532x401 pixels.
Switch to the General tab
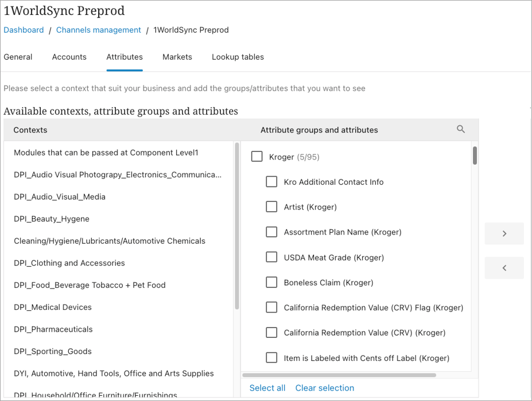point(18,57)
